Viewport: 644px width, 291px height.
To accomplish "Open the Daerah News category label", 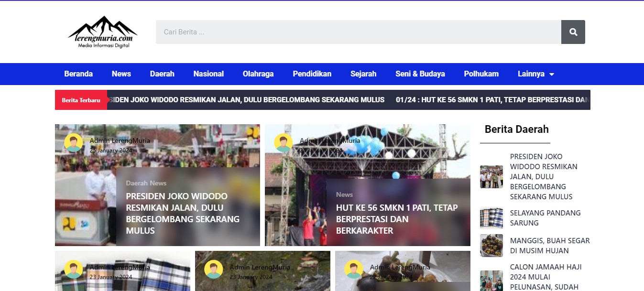I will 146,183.
